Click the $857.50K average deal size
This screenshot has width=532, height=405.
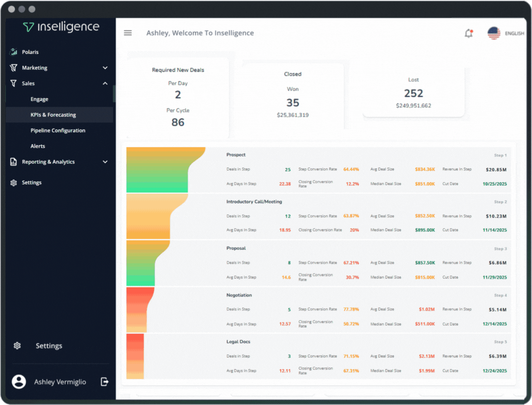pos(425,263)
